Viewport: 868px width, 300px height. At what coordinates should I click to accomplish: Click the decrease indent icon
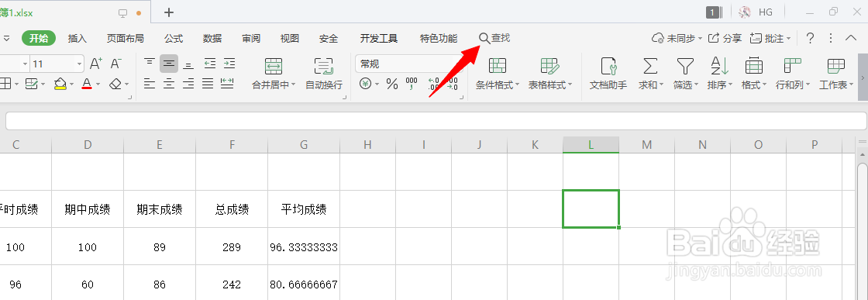tap(210, 64)
